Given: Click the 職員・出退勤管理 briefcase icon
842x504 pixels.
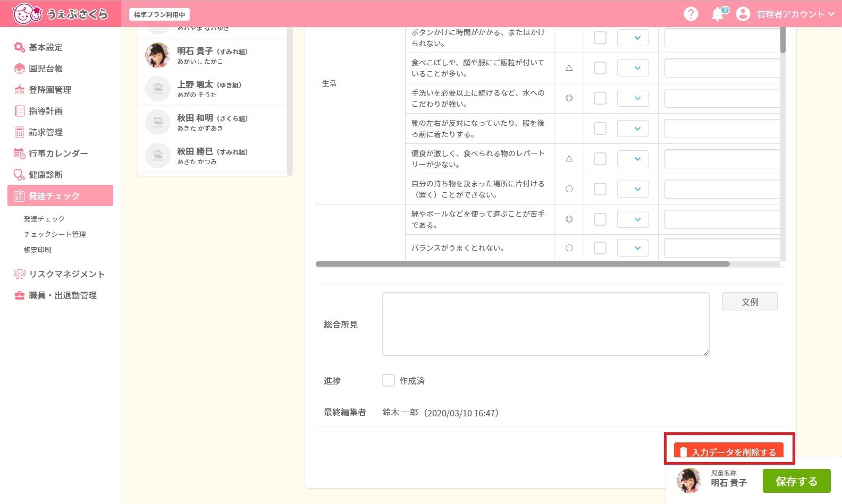Looking at the screenshot, I should [x=20, y=295].
